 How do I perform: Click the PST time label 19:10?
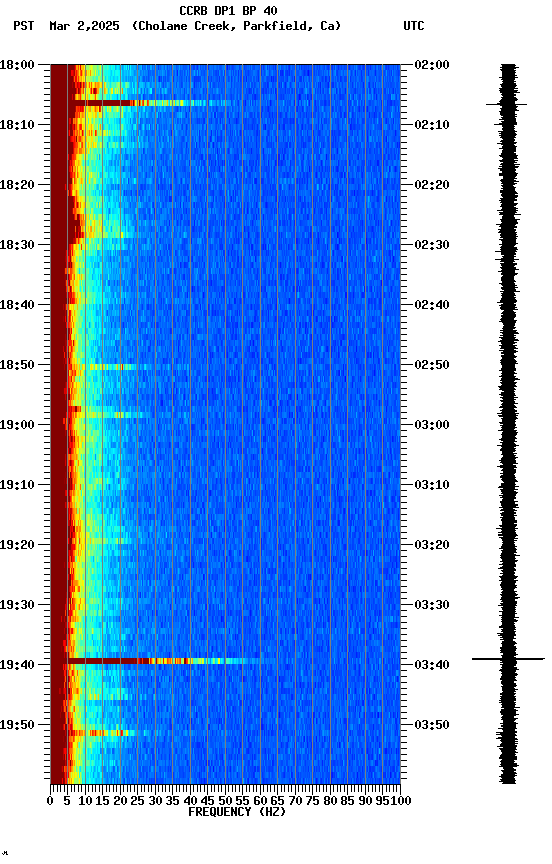coord(17,485)
